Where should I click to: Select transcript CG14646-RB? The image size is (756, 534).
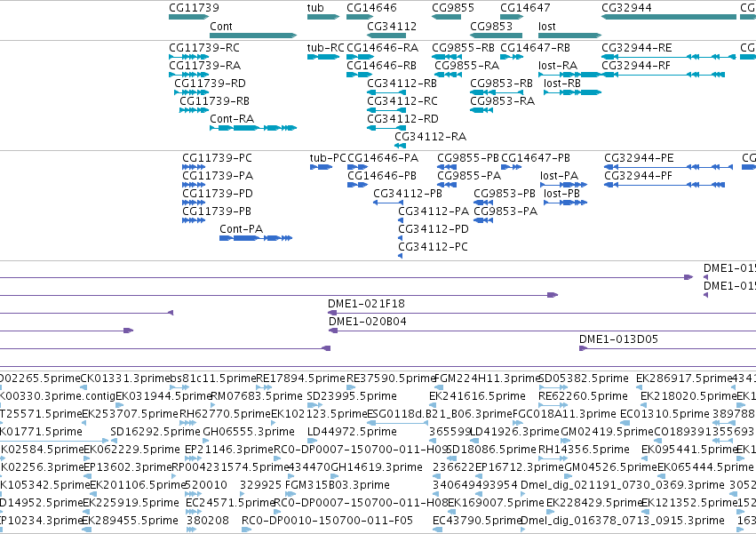(x=359, y=75)
